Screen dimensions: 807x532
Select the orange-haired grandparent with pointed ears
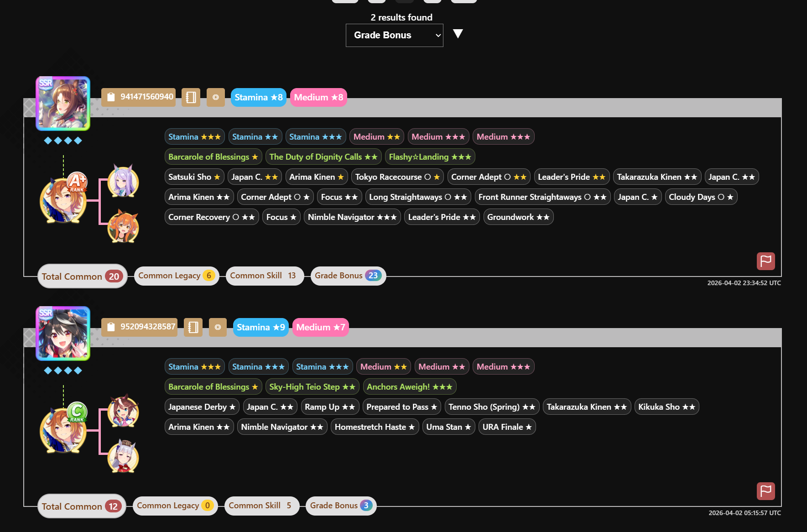coord(123,227)
